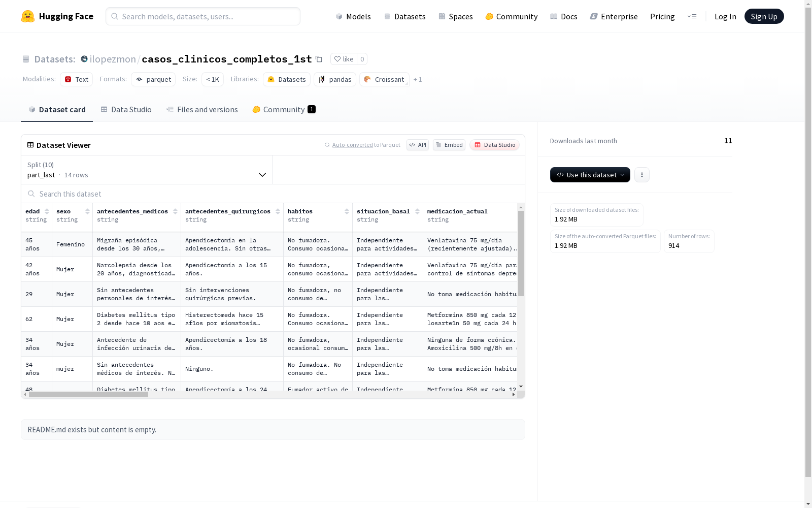Click the Text modality tag
The image size is (812, 508).
[x=76, y=79]
